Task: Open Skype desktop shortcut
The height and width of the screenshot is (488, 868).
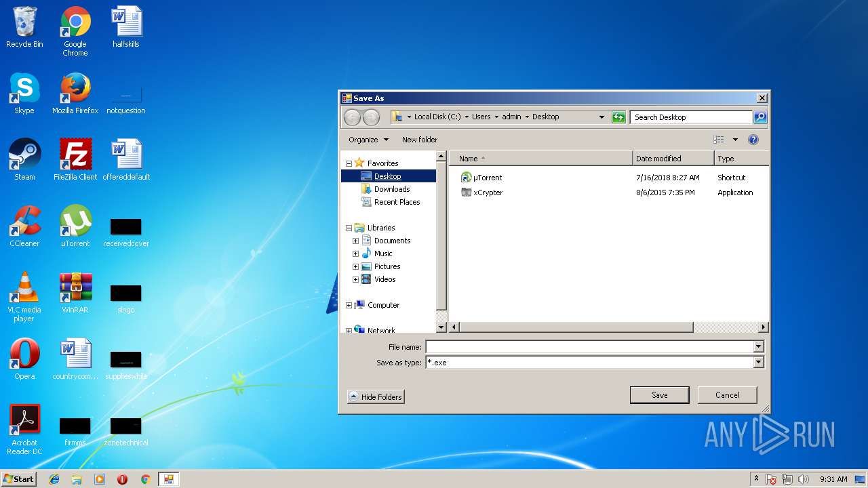Action: pos(24,94)
